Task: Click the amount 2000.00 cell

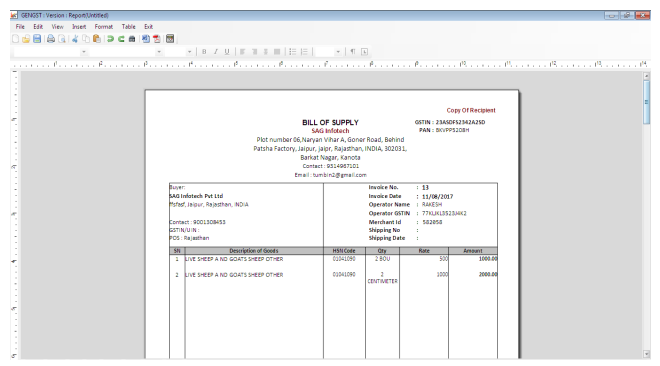Action: (488, 274)
